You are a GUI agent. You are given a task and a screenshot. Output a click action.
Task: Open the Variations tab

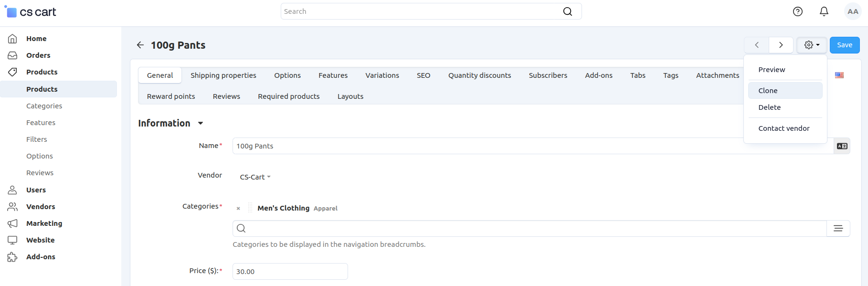tap(382, 75)
